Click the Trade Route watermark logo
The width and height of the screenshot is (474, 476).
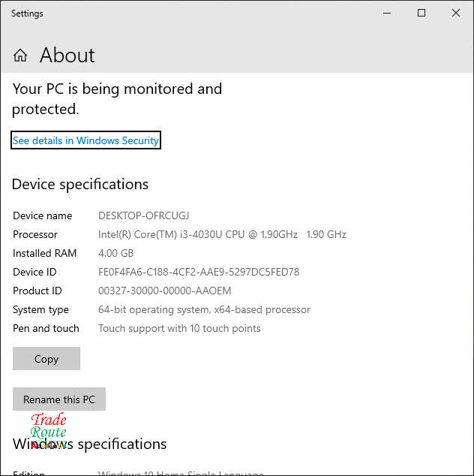[49, 432]
